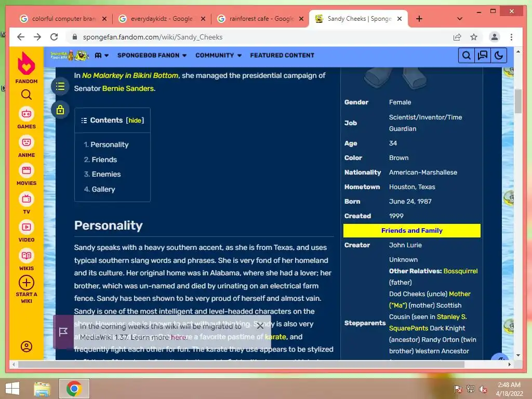Open File Explorer from the taskbar
Screen dimensions: 532x399
42,389
